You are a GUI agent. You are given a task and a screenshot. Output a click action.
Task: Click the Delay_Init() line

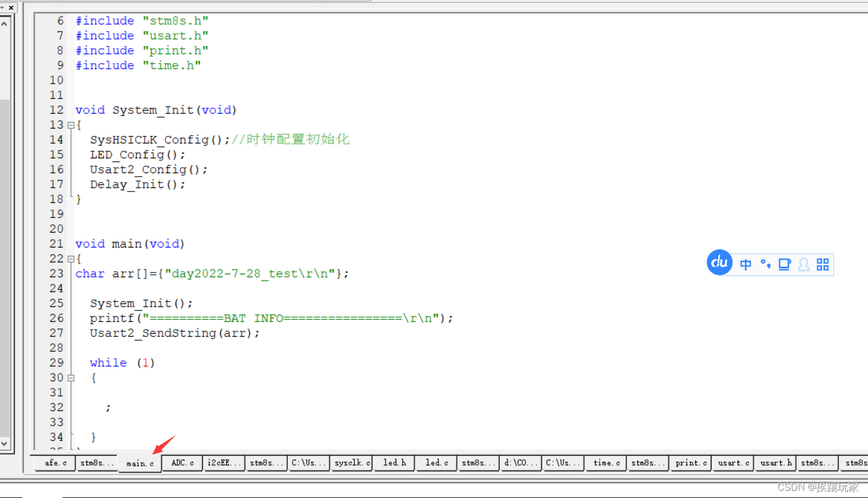[137, 184]
